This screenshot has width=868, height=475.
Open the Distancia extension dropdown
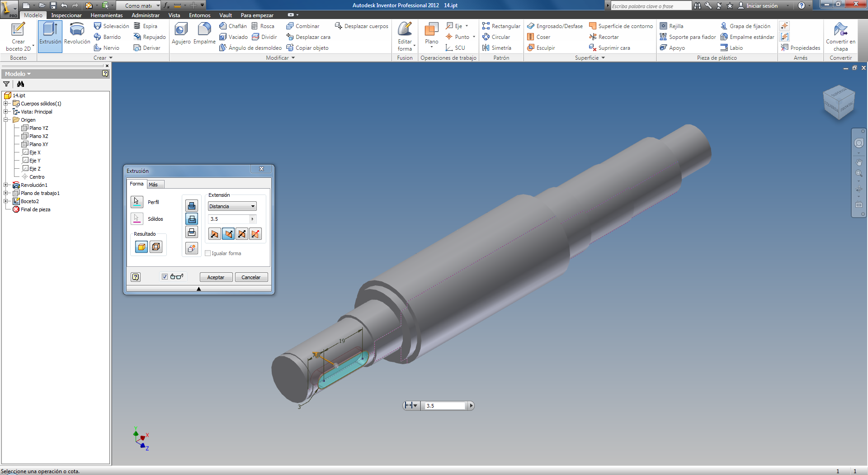coord(232,206)
